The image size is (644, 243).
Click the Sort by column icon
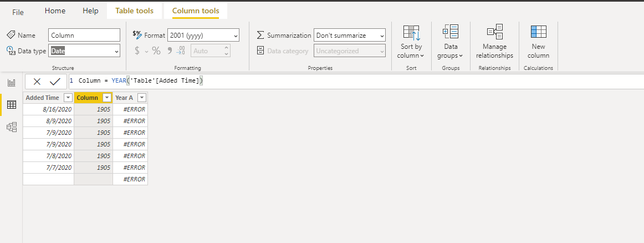tap(411, 33)
